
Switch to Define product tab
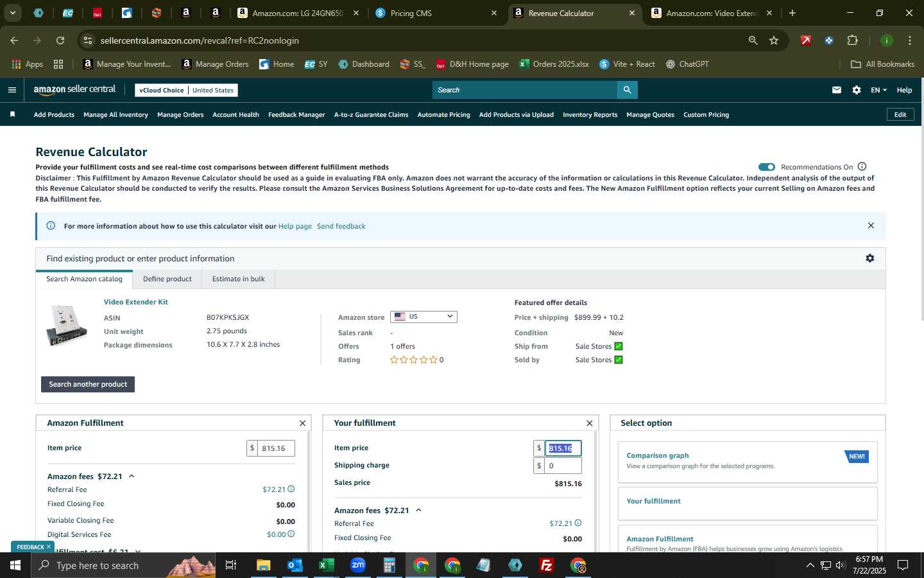[x=167, y=279]
